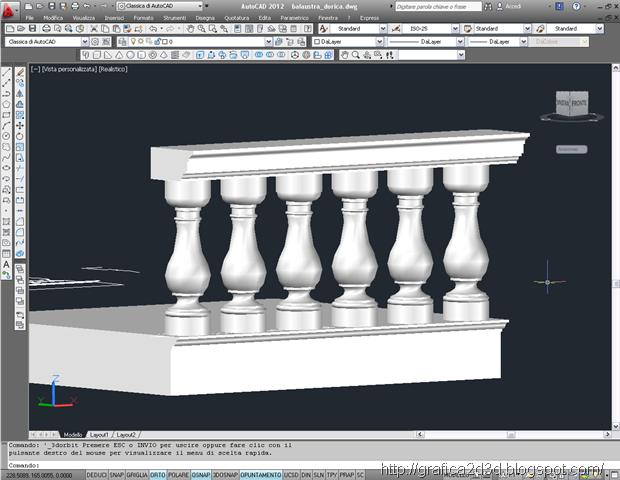Select the Fillet modify tool
Screen dimensions: 620x480
point(20,232)
